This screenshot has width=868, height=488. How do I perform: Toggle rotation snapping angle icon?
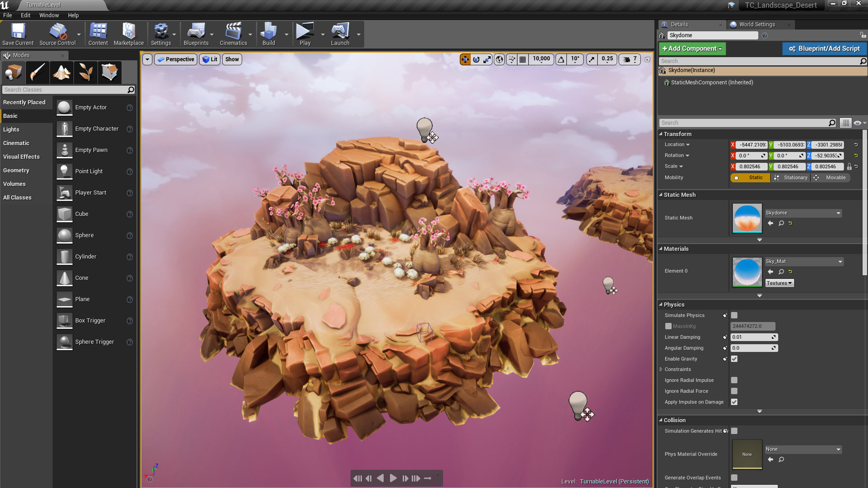561,59
